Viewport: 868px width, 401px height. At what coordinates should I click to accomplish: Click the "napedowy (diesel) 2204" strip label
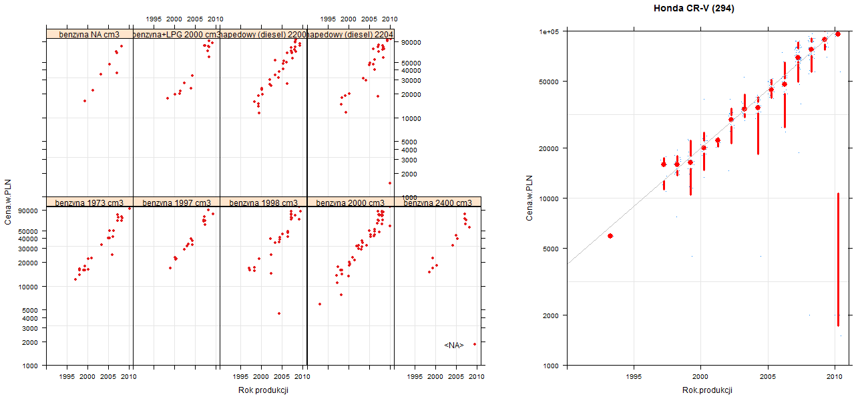[350, 34]
